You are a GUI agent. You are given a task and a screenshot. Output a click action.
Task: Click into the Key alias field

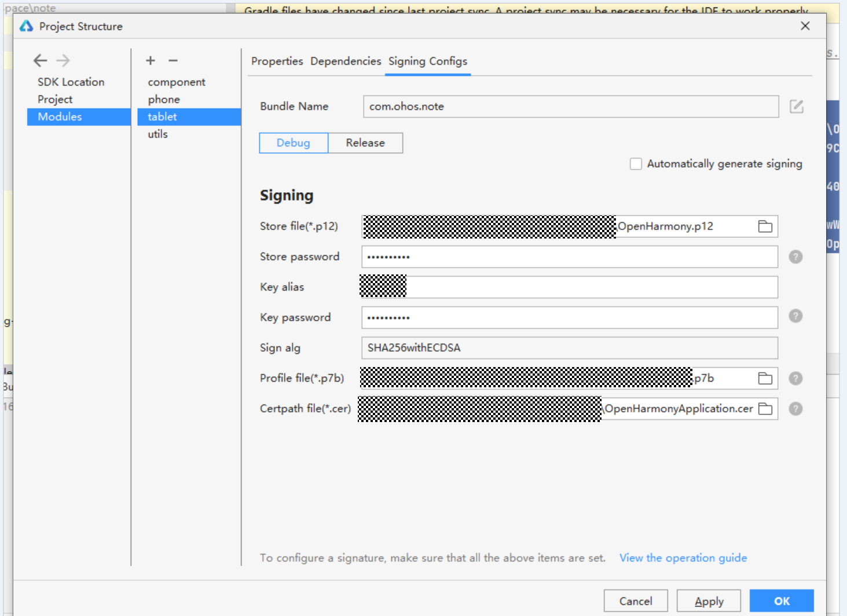pyautogui.click(x=591, y=287)
